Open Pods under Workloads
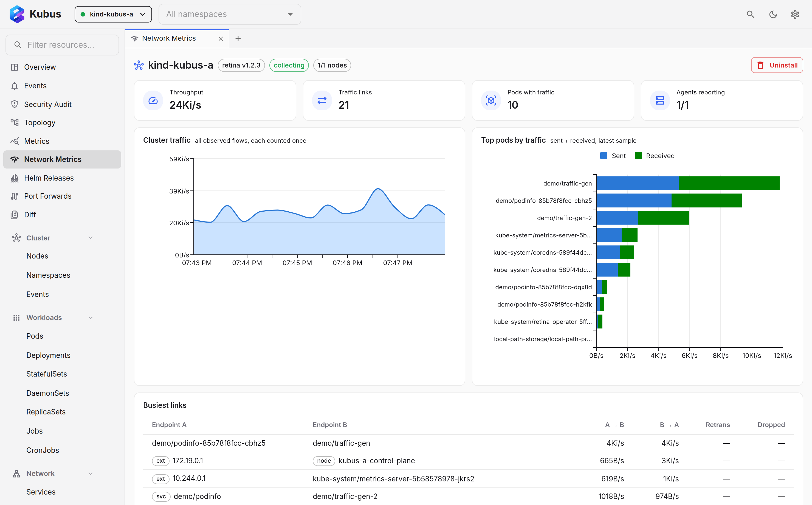The height and width of the screenshot is (505, 812). (35, 336)
